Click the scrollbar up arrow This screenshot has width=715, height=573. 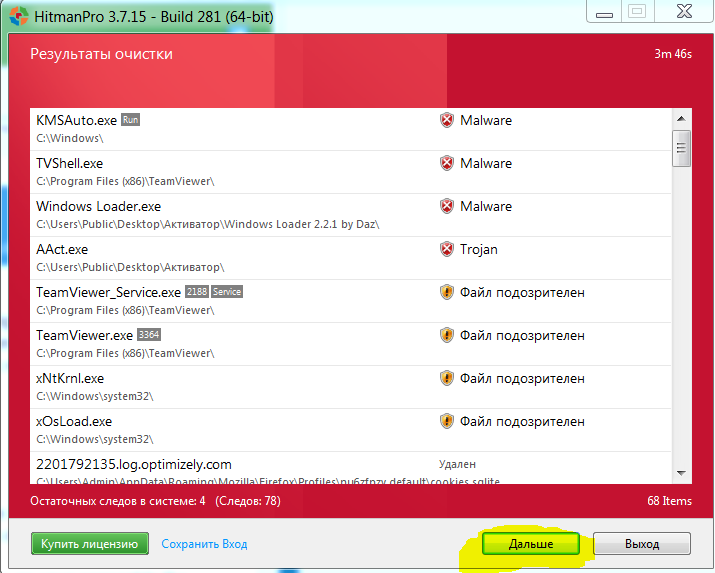[x=681, y=119]
